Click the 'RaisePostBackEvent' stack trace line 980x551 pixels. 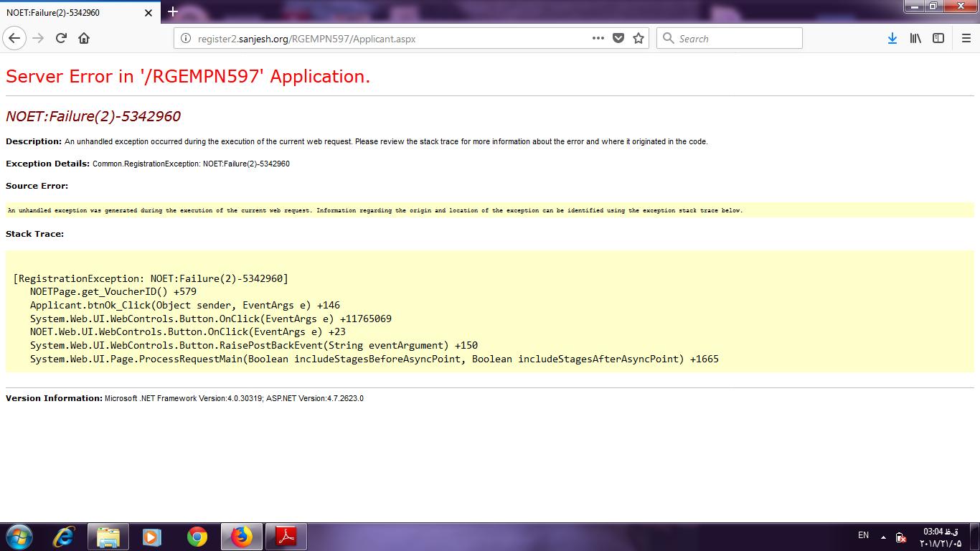pyautogui.click(x=254, y=346)
